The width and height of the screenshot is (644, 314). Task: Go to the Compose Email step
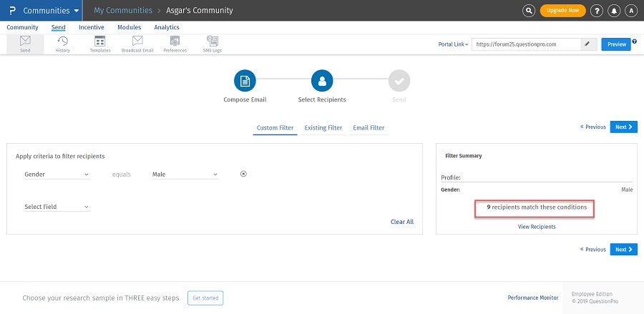(245, 82)
